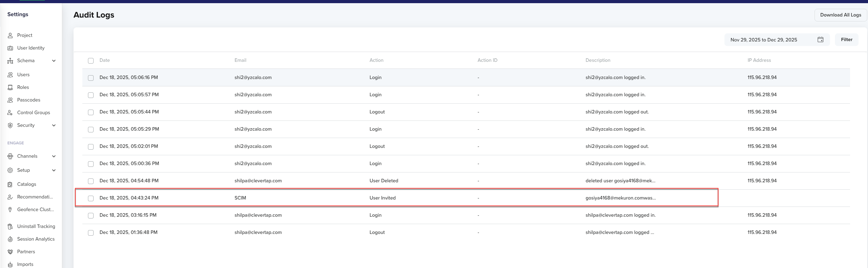The image size is (868, 268).
Task: Open Imports link in sidebar
Action: tap(25, 264)
